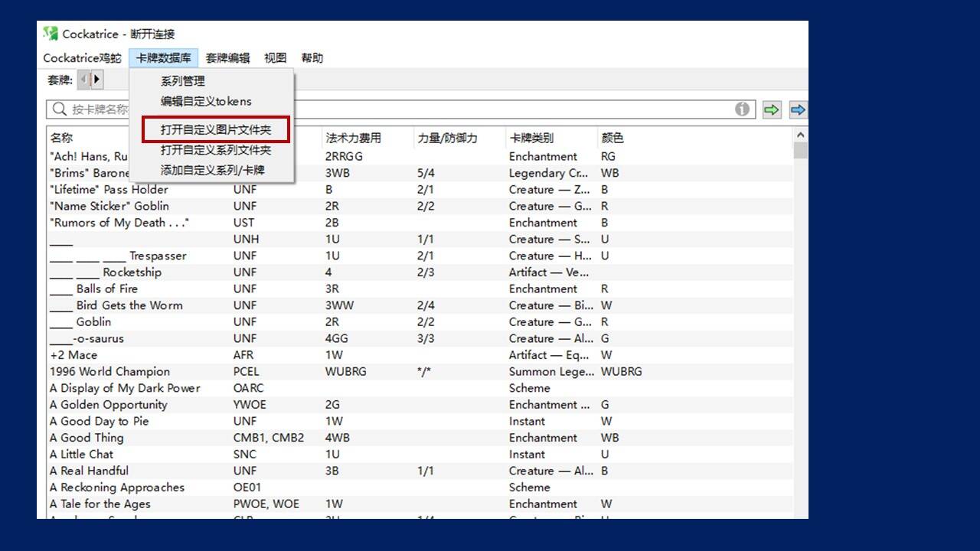Select A Display of My Dark Power row
The image size is (980, 551).
point(420,388)
